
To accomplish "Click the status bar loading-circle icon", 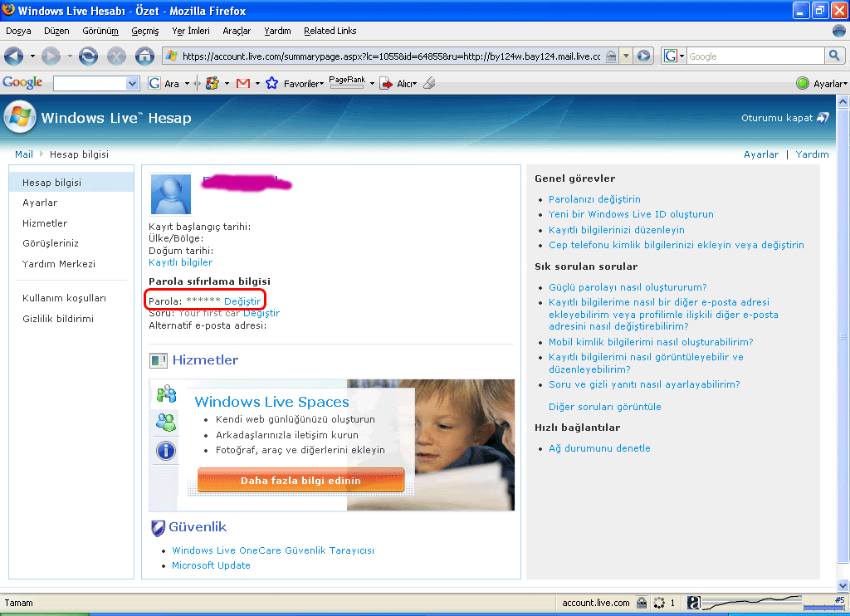I will point(659,603).
